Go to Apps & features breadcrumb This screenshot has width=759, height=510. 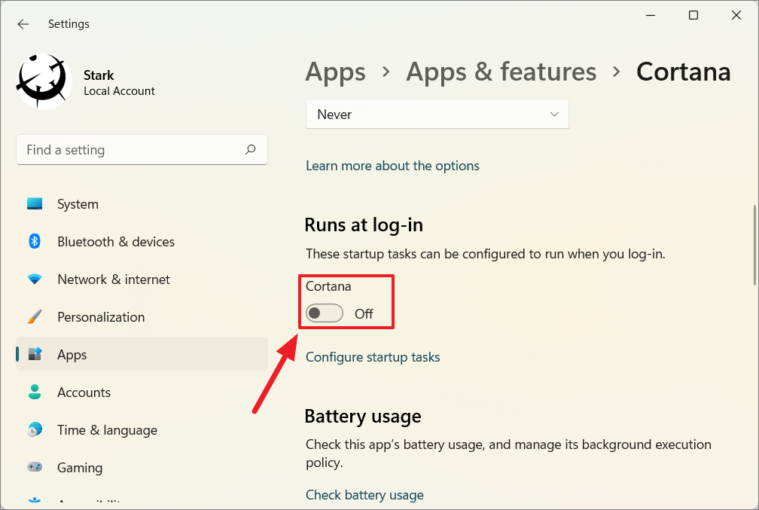[x=501, y=72]
